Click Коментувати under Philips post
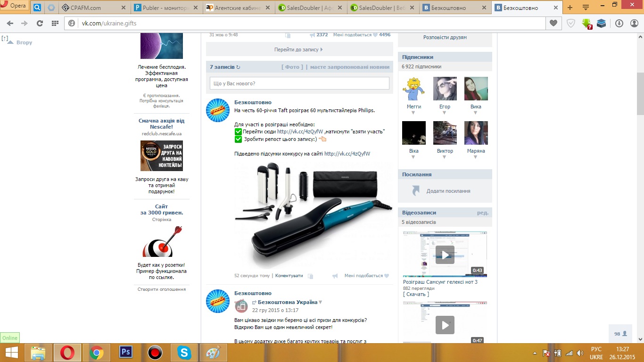The image size is (644, 362). pos(289,276)
